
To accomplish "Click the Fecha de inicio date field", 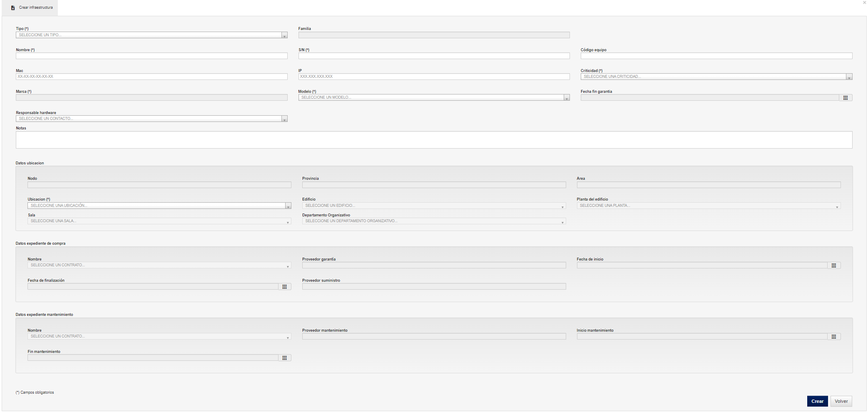I will [702, 265].
